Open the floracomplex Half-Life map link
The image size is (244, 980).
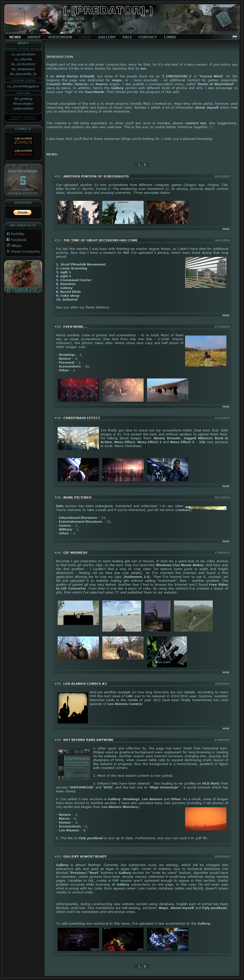(23, 103)
